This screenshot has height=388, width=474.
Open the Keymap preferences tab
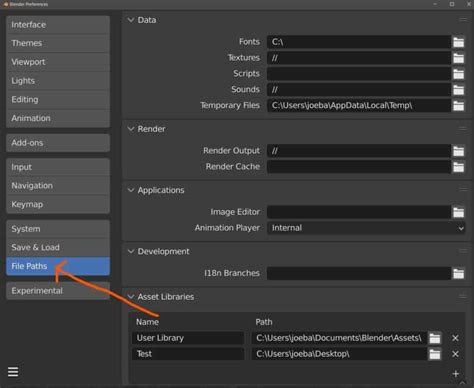pos(58,204)
